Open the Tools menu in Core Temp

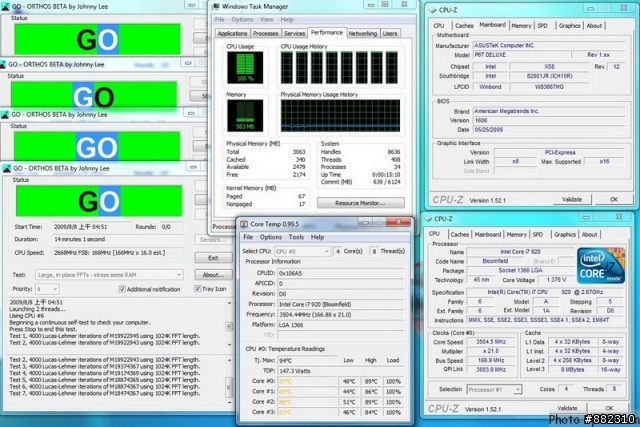(296, 237)
